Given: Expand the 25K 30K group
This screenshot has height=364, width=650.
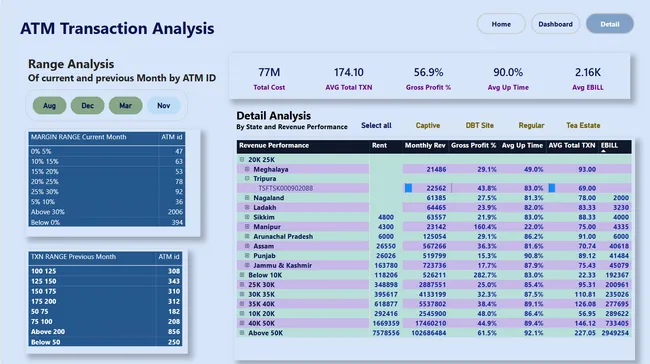Looking at the screenshot, I should pos(242,284).
